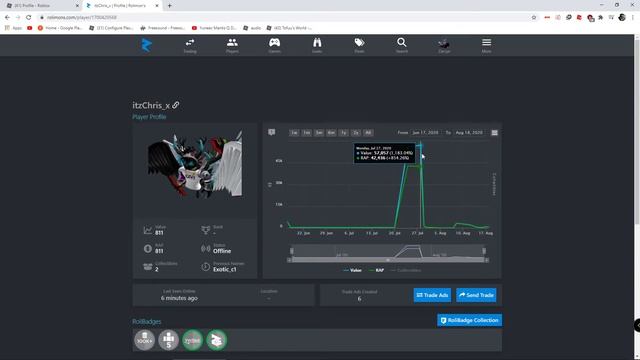Select the All chart range button
Viewport: 640px width, 360px height.
coord(368,133)
